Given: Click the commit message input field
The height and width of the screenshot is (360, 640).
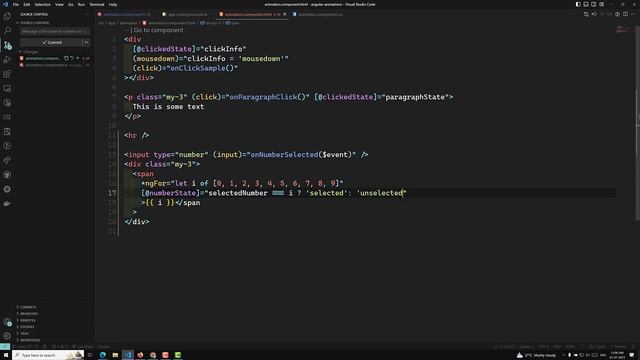Looking at the screenshot, I should pyautogui.click(x=55, y=31).
